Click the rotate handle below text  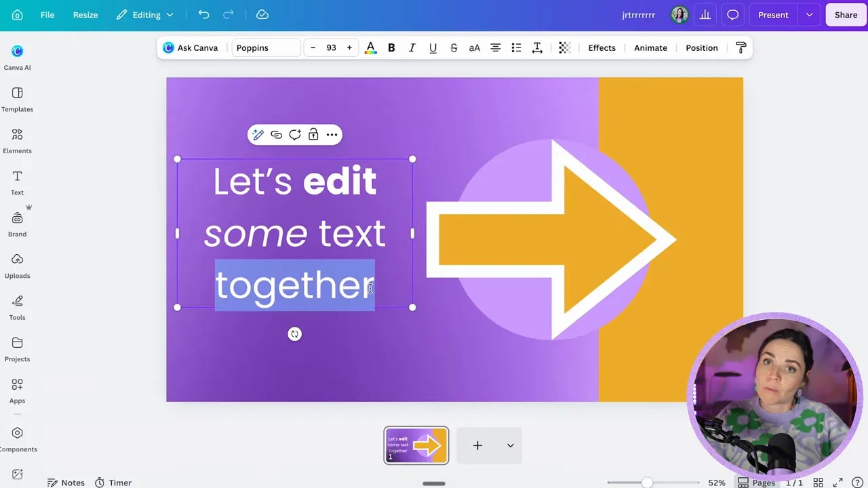(294, 334)
